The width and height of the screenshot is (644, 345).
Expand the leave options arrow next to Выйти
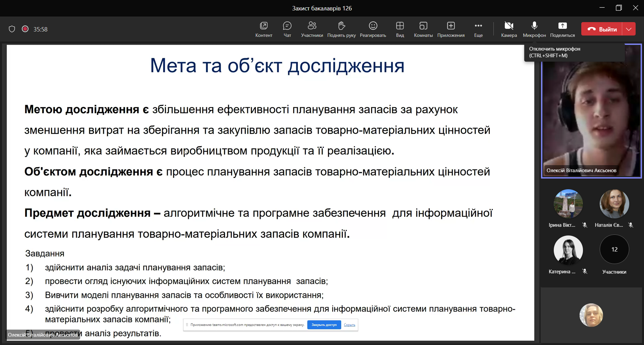(x=629, y=29)
